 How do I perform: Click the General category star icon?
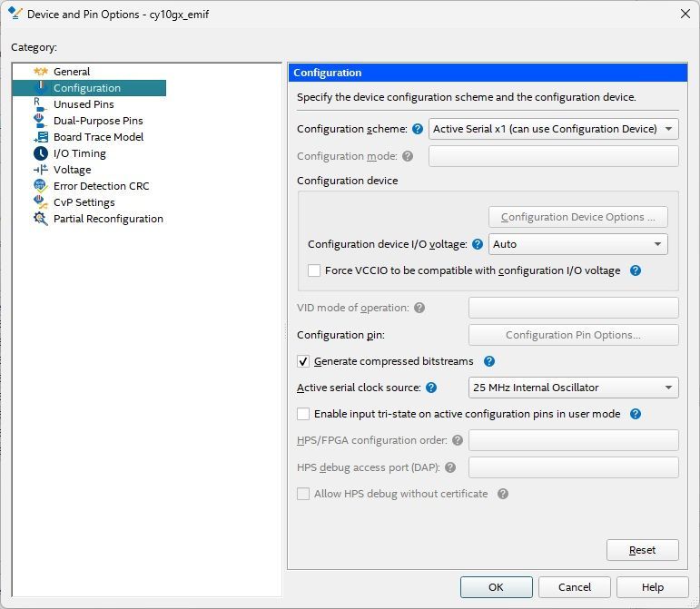(41, 72)
